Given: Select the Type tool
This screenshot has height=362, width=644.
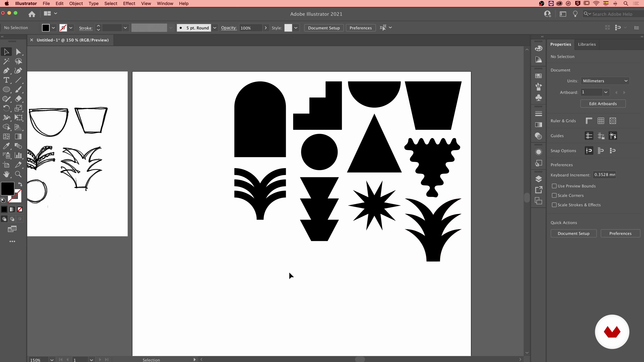Looking at the screenshot, I should coord(6,80).
